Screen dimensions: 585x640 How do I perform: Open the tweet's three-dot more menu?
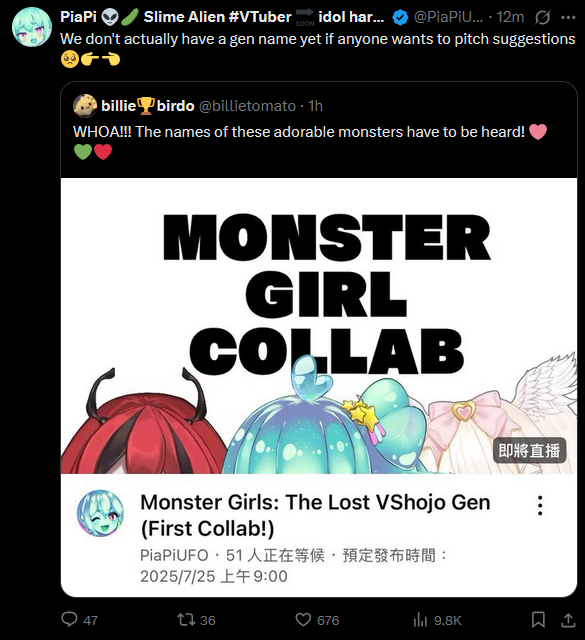point(568,17)
